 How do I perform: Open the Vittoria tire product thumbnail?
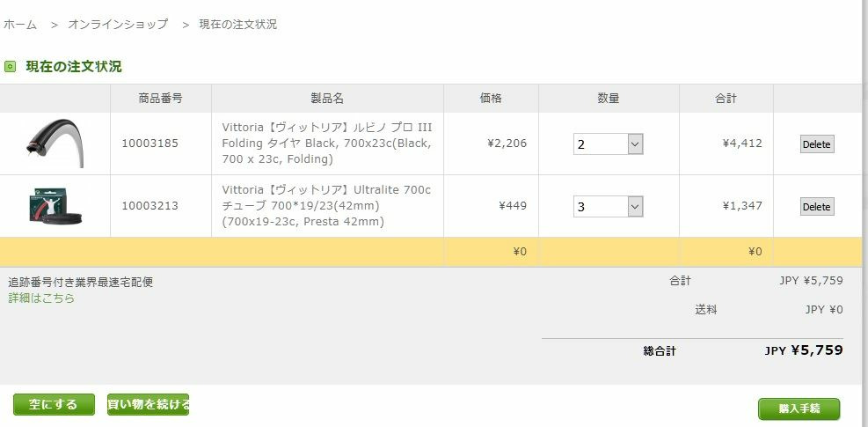(x=55, y=144)
